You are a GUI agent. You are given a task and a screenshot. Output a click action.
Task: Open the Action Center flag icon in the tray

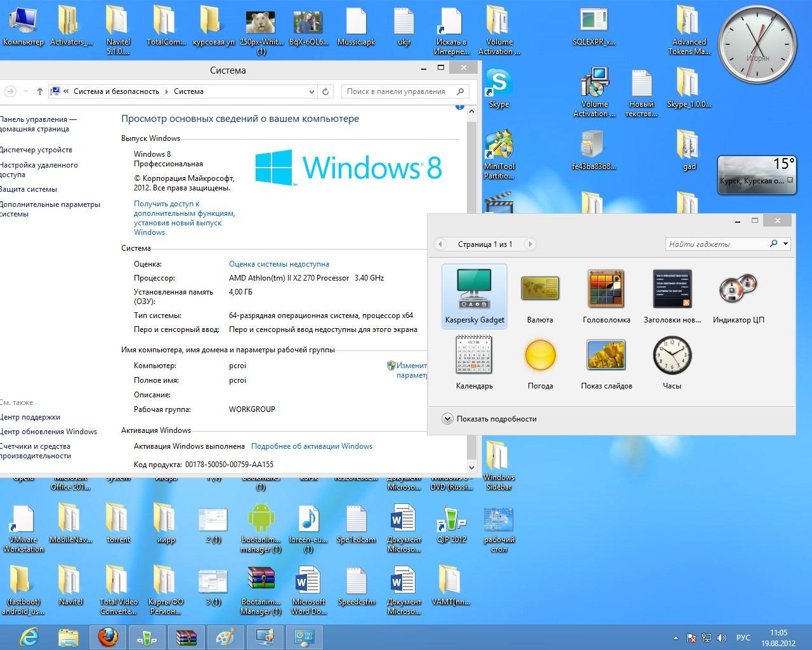(691, 637)
